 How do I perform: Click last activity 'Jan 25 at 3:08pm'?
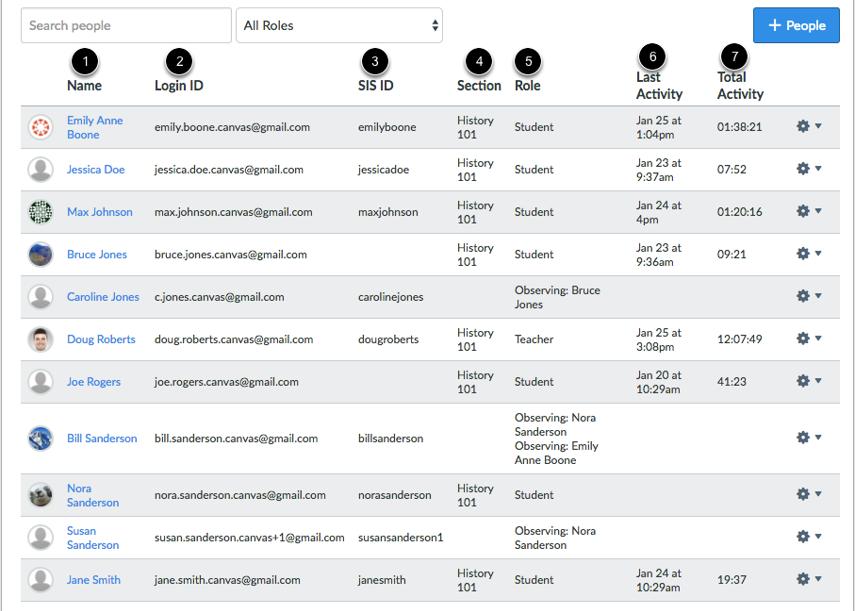tap(659, 340)
